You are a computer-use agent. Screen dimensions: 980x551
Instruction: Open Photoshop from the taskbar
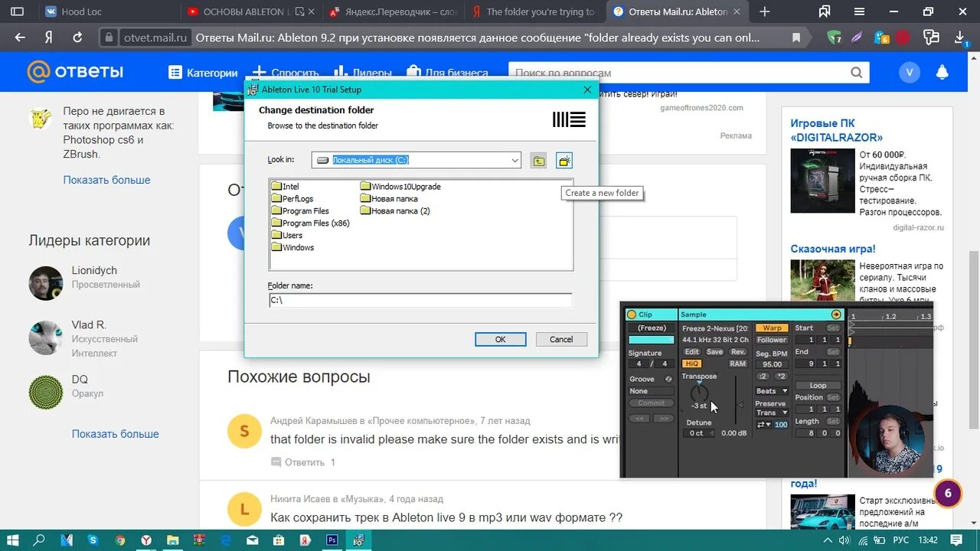click(332, 540)
